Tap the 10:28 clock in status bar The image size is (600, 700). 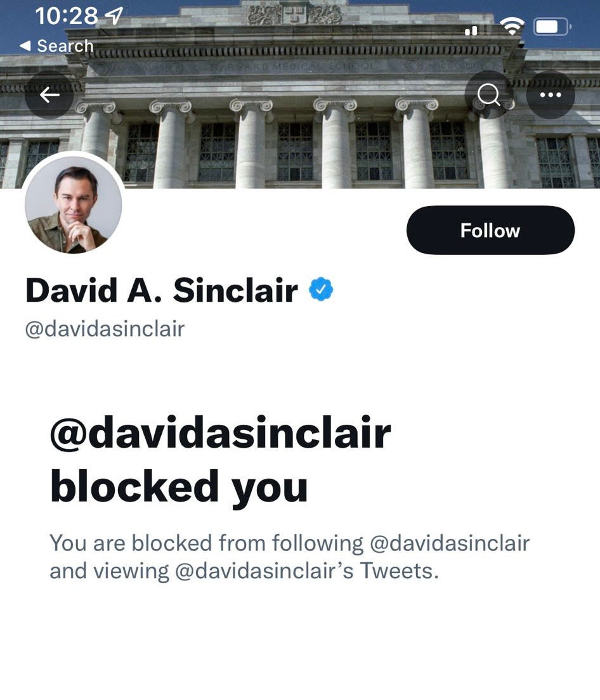tap(67, 16)
